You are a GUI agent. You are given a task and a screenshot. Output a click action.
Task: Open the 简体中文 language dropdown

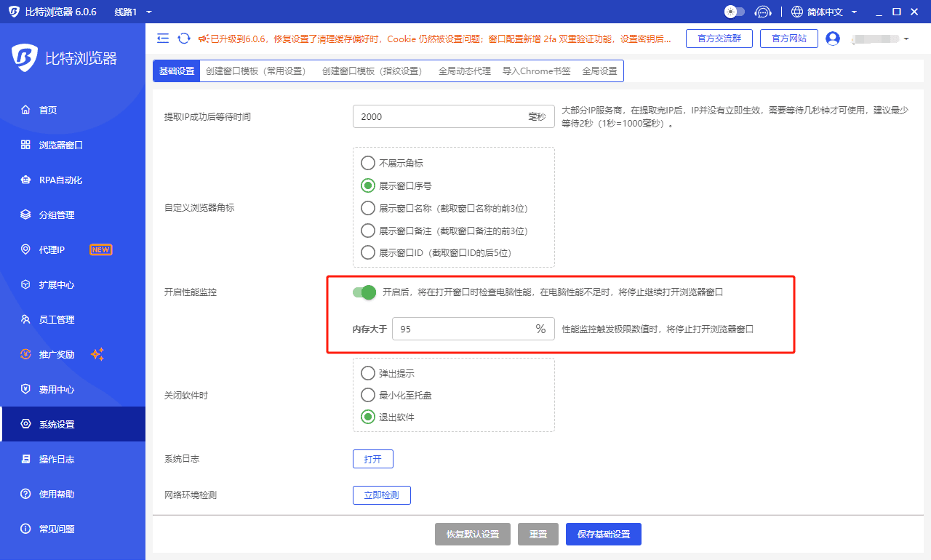click(x=825, y=12)
